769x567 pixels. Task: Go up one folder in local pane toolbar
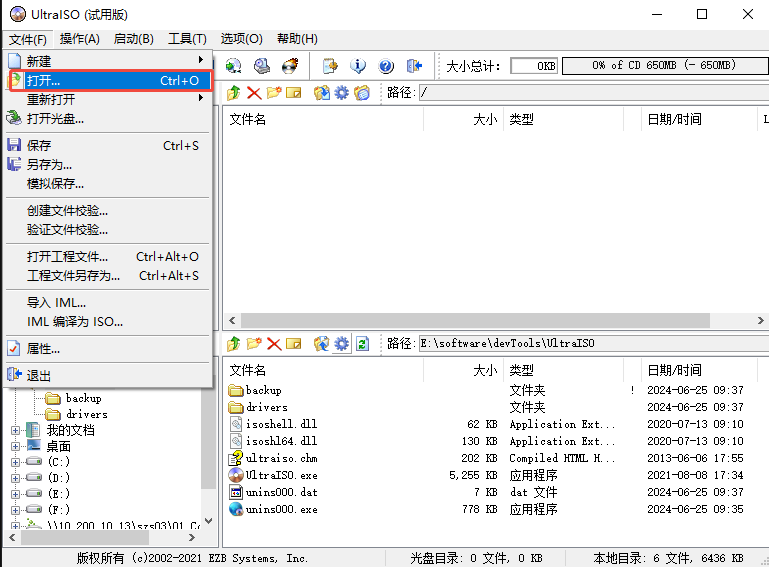(233, 344)
